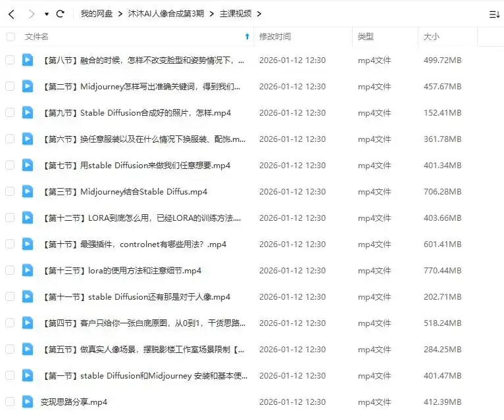Select file name 【第二节】Midjourney怎样写出准确关键词
The width and height of the screenshot is (504, 420).
[x=141, y=86]
